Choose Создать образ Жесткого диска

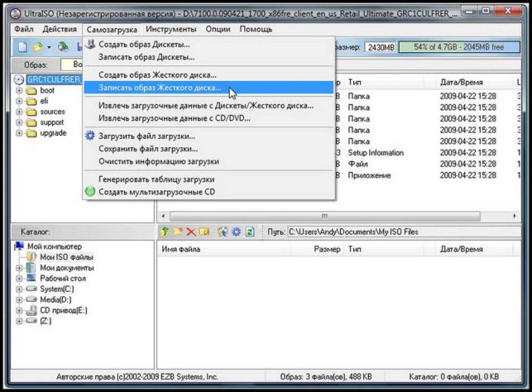coord(208,74)
